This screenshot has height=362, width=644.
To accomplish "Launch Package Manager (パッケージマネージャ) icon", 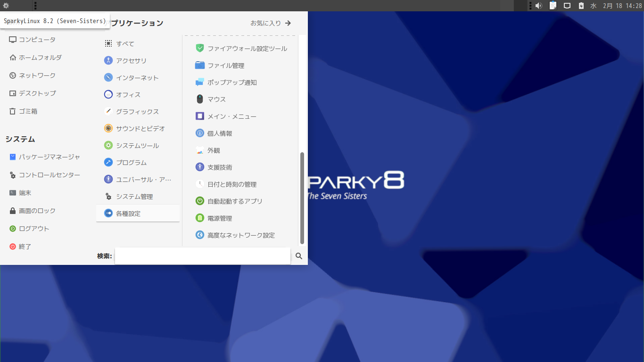I will [13, 157].
